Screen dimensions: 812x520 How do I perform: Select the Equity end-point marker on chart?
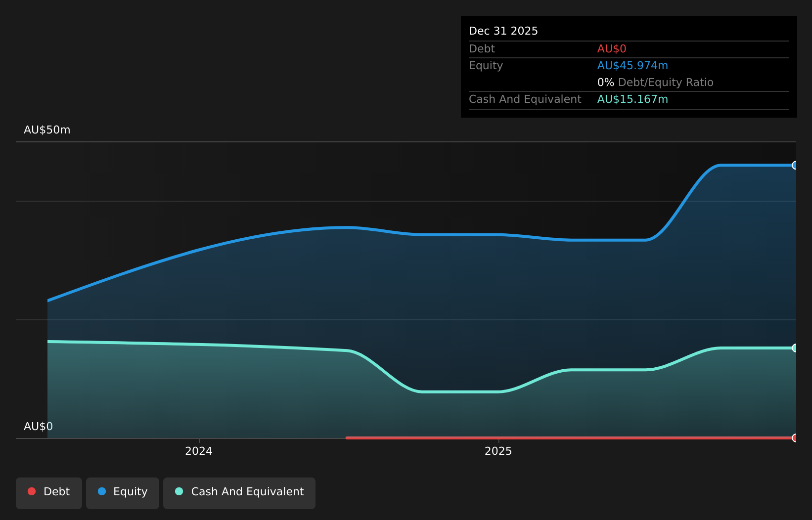click(x=795, y=165)
